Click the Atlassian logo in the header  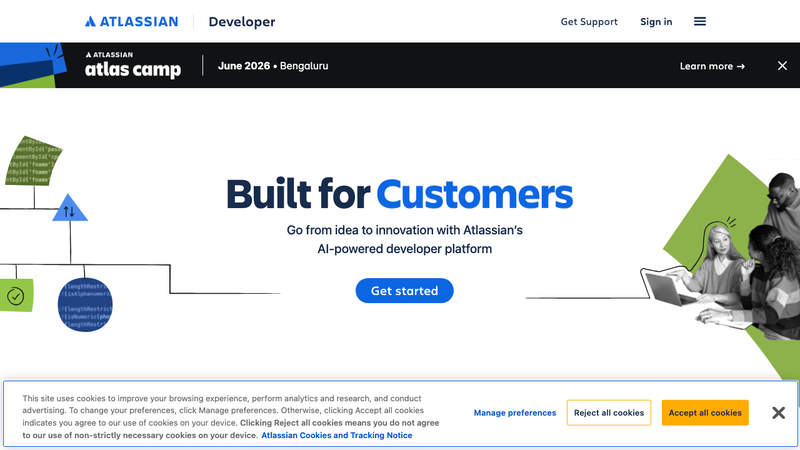coord(132,21)
